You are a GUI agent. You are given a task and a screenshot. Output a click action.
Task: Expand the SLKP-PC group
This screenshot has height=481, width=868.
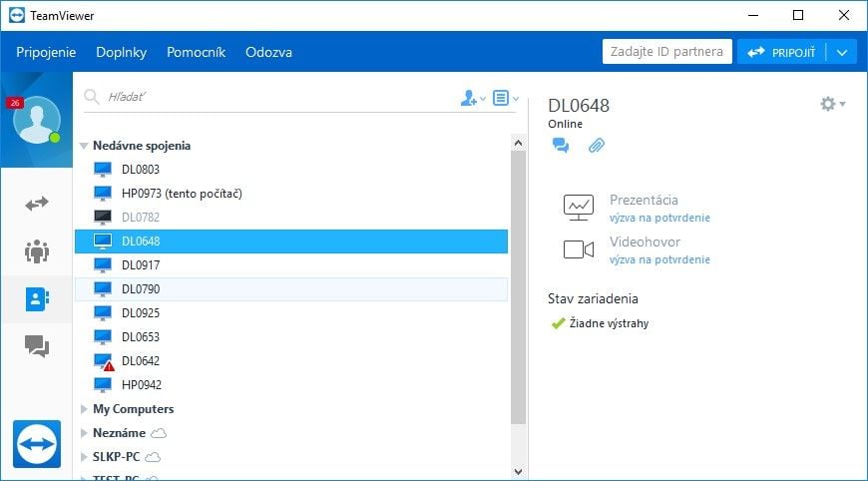[x=84, y=457]
